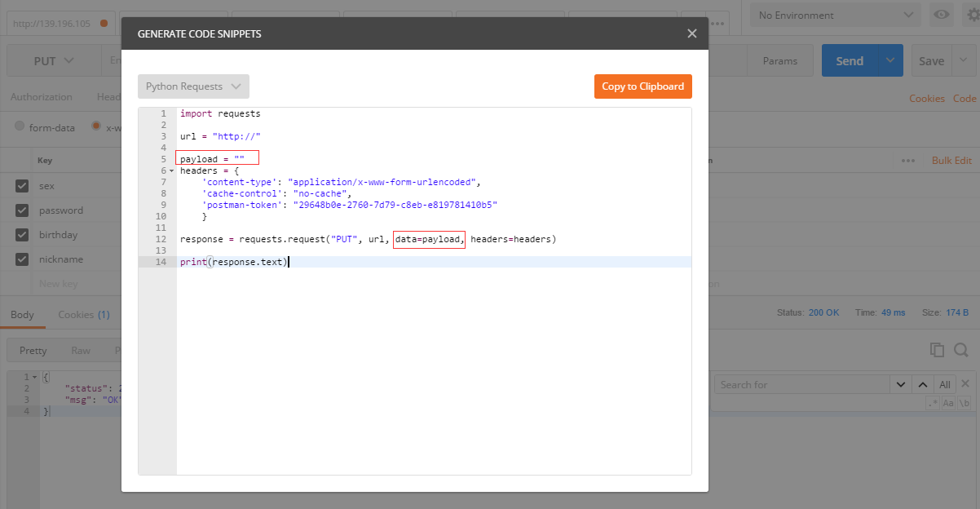Open Postman settings via gear icon

[x=972, y=14]
